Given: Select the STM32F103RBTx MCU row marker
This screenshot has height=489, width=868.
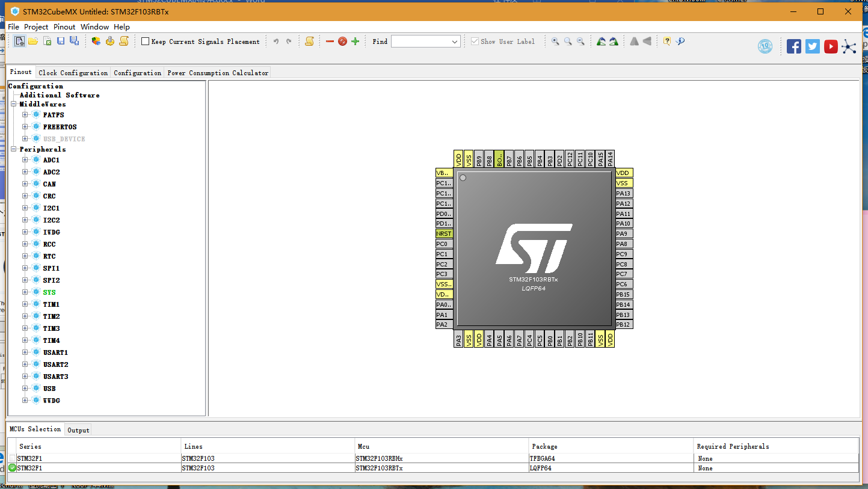Looking at the screenshot, I should tap(12, 468).
